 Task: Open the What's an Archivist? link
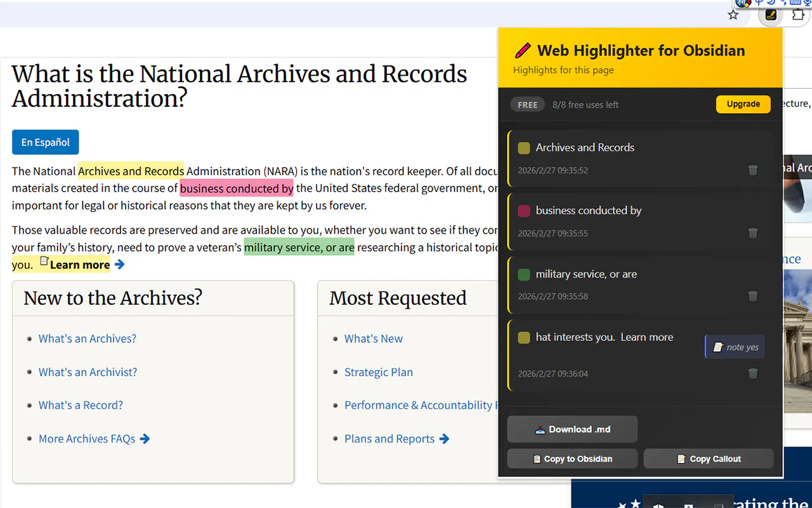(88, 372)
